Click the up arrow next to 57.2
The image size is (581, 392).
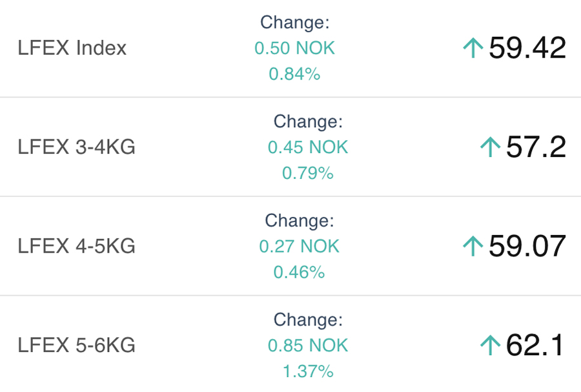491,147
